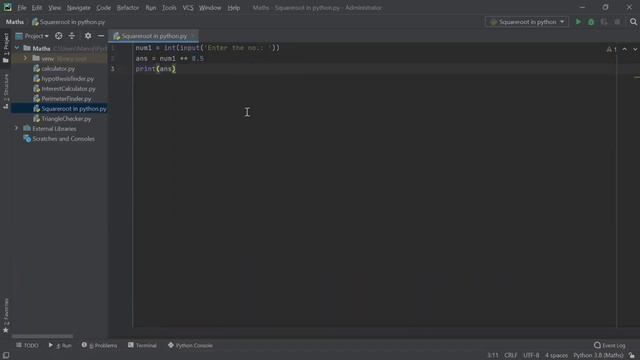Click the PyCharm application logo icon
The height and width of the screenshot is (360, 640).
click(x=7, y=7)
